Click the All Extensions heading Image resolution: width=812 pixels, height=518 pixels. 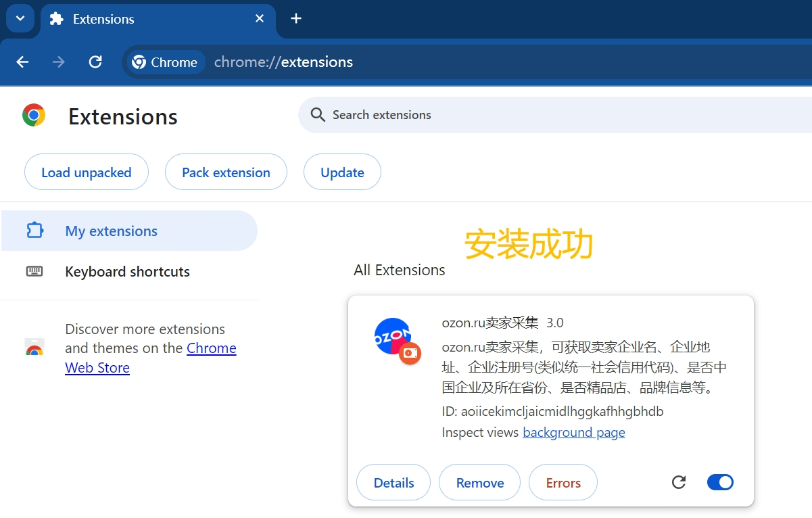(x=400, y=270)
